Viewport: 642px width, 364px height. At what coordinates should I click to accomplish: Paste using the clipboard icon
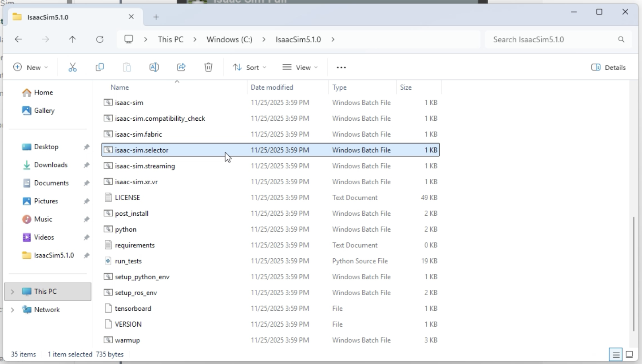pos(127,67)
